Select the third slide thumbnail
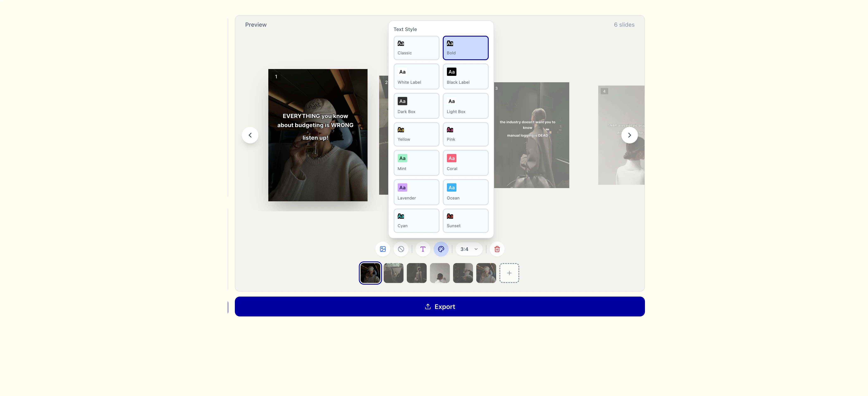 click(x=417, y=273)
